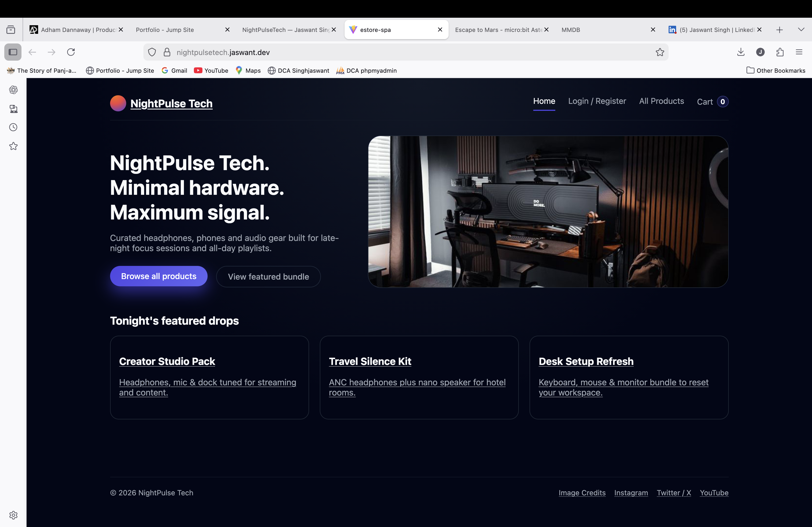Image resolution: width=812 pixels, height=527 pixels.
Task: Open ChatGPT from the browser sidebar
Action: 13,90
